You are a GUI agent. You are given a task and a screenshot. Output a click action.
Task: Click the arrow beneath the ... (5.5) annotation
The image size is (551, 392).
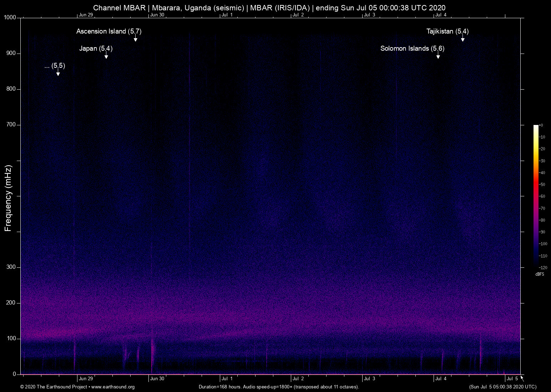click(x=58, y=74)
